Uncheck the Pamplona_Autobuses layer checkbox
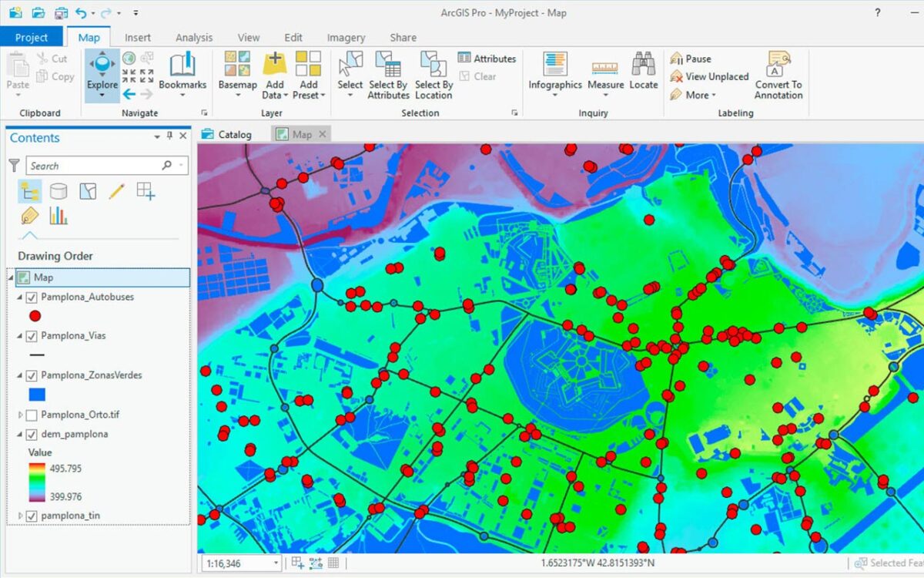 [32, 297]
